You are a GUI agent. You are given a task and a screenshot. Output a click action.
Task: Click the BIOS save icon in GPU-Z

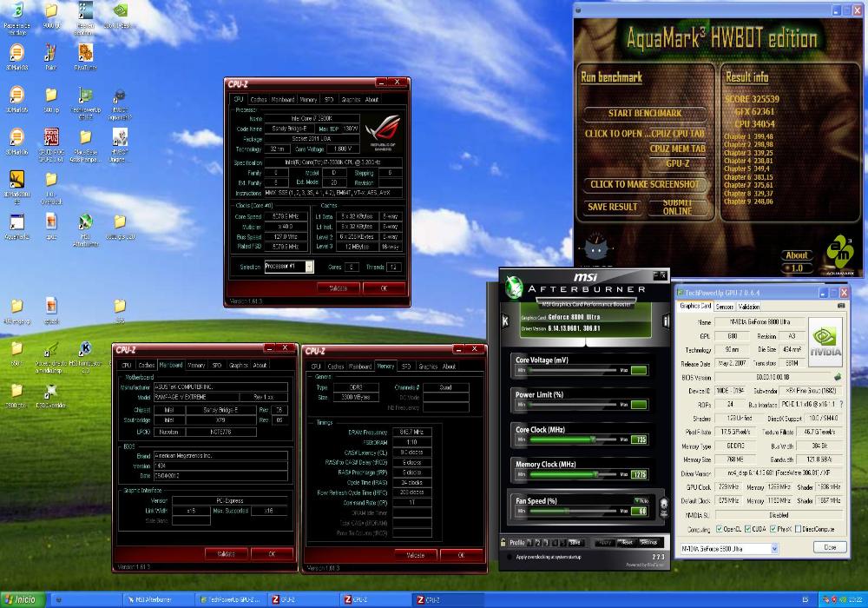838,377
